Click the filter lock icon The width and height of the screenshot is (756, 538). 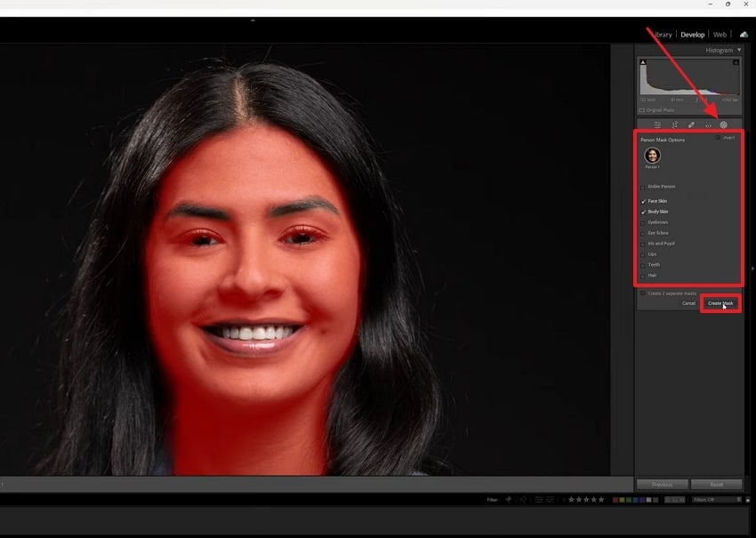tap(748, 500)
